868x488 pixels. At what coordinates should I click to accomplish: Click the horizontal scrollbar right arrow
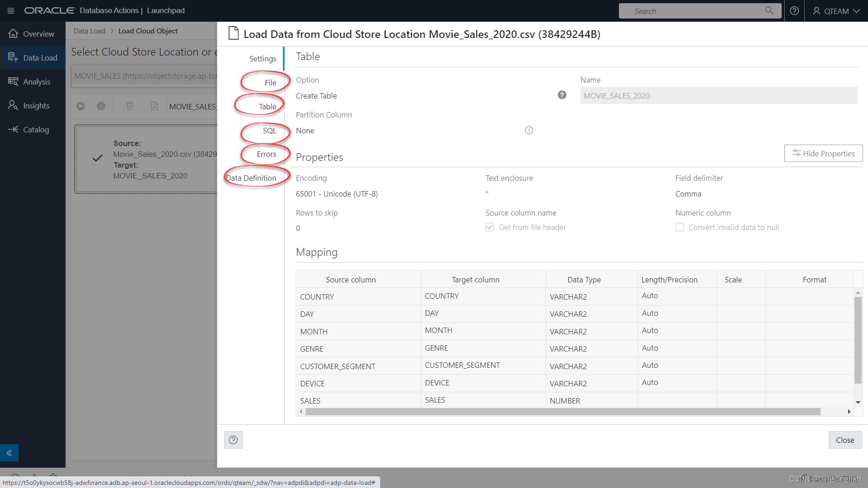tap(849, 412)
